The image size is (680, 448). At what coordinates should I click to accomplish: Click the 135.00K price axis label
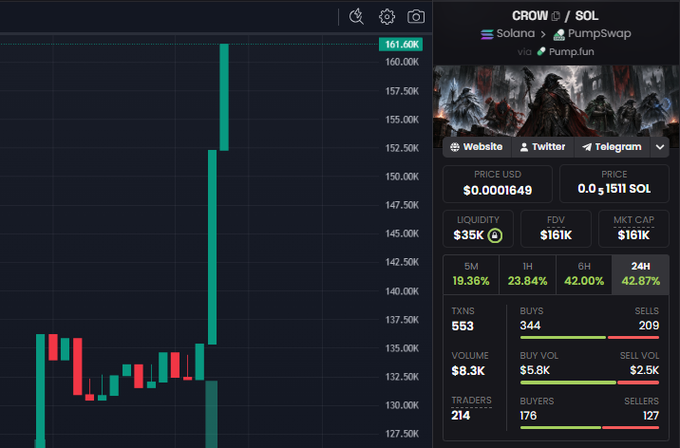(x=402, y=348)
